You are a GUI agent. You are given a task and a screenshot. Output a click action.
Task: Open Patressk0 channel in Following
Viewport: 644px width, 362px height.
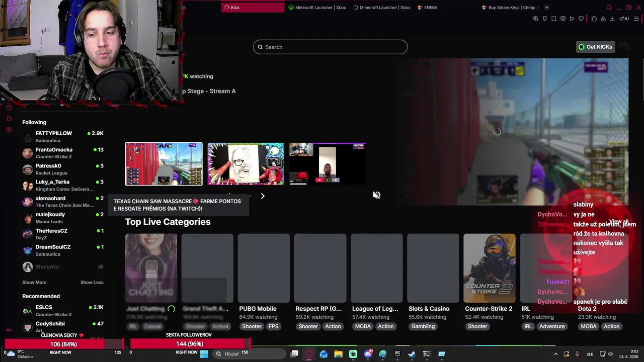coord(63,169)
